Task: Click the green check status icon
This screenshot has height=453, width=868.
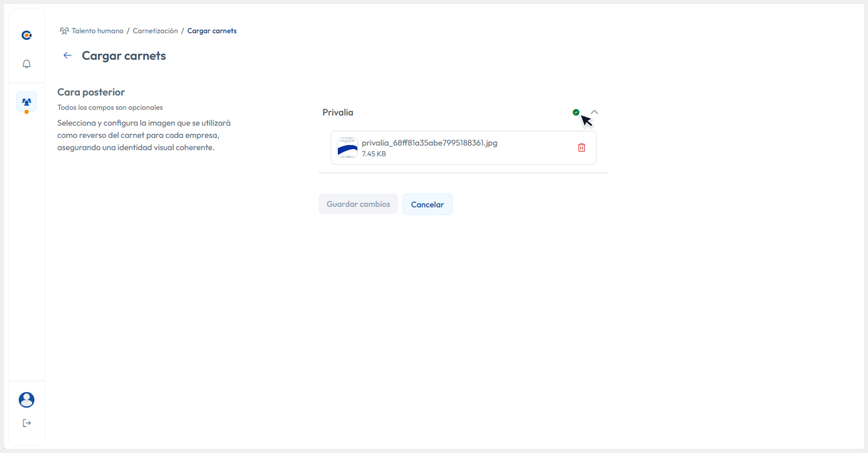Action: click(576, 112)
